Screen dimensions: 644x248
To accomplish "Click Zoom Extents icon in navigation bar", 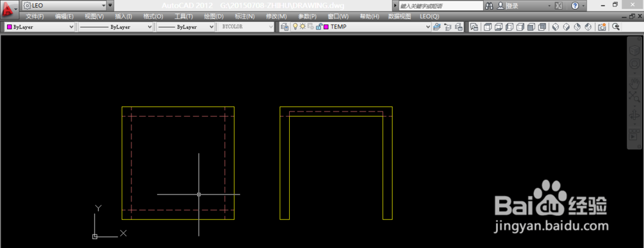I will (x=634, y=97).
